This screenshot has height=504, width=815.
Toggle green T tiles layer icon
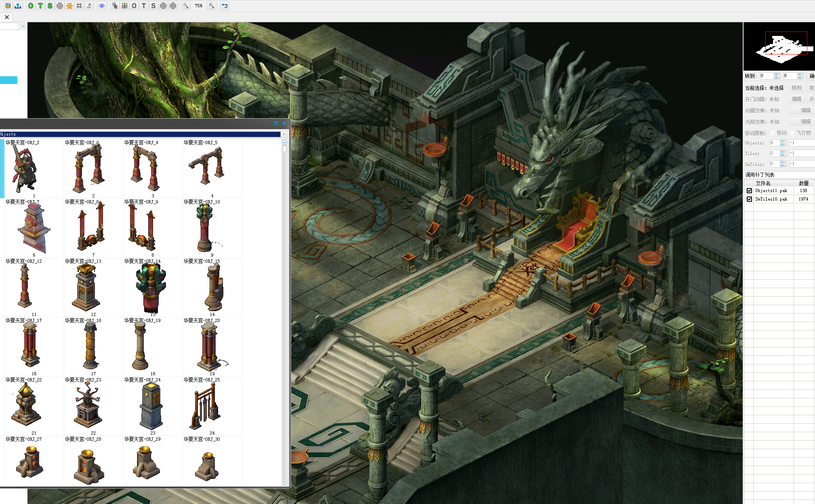pos(40,6)
